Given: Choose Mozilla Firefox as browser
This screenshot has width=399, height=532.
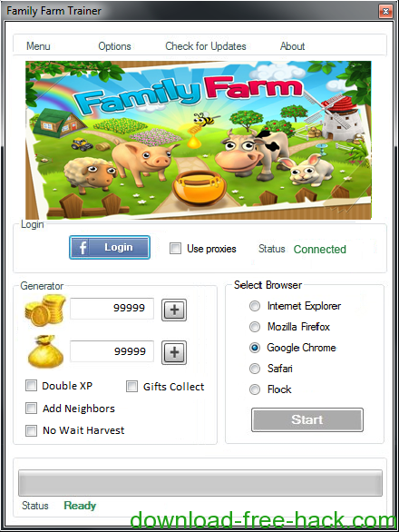Looking at the screenshot, I should tap(255, 327).
